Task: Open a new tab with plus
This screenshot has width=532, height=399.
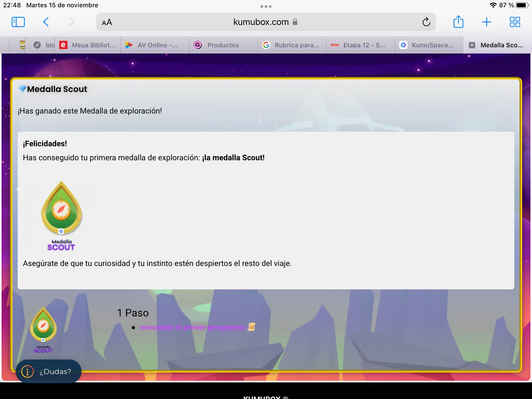Action: point(486,22)
